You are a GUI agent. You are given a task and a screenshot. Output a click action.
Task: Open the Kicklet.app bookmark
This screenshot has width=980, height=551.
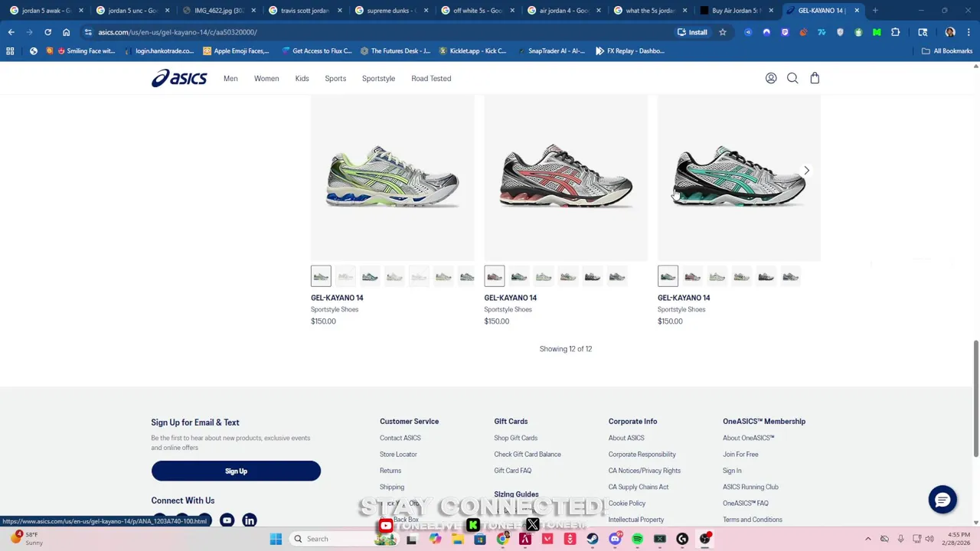[471, 51]
